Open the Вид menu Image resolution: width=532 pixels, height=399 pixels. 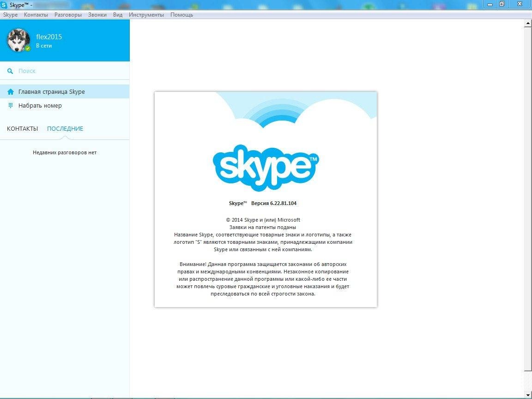pyautogui.click(x=118, y=15)
